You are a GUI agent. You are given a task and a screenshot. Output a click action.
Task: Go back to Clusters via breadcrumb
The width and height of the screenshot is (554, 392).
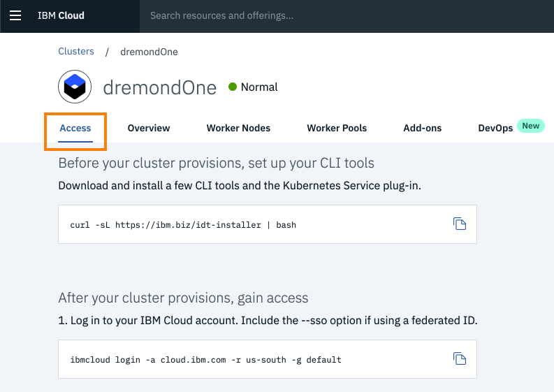[76, 51]
